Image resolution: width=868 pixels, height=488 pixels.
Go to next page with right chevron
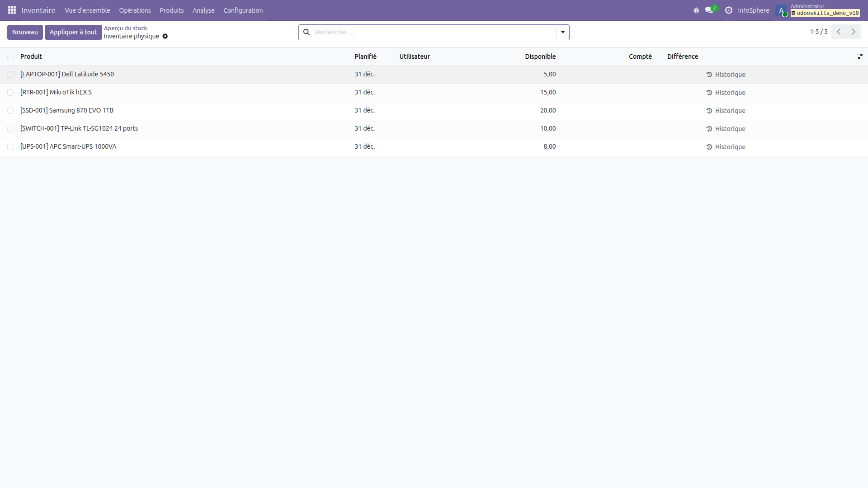pos(854,32)
